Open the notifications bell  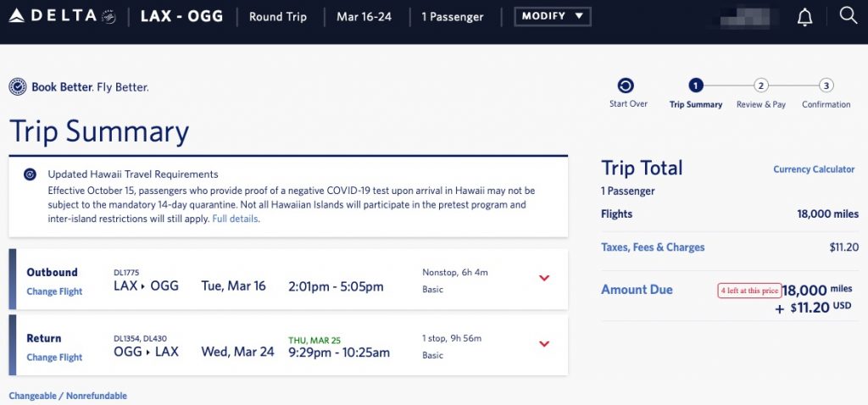(804, 17)
